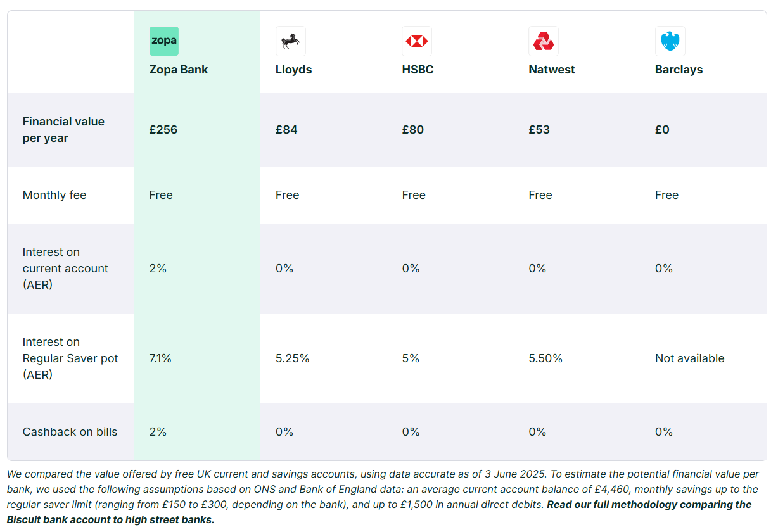Click the Lloyds black horse logo
This screenshot has width=778, height=532.
290,41
